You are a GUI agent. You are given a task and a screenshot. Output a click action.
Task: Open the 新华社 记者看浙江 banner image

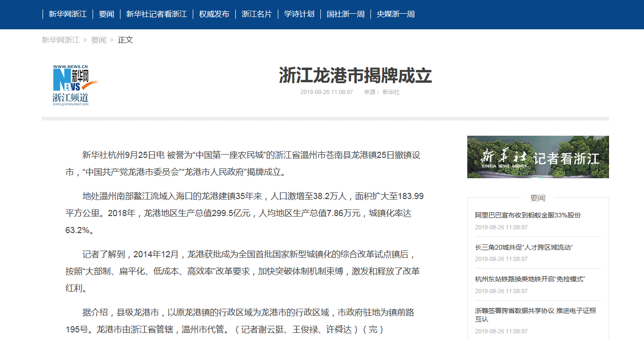(x=538, y=157)
